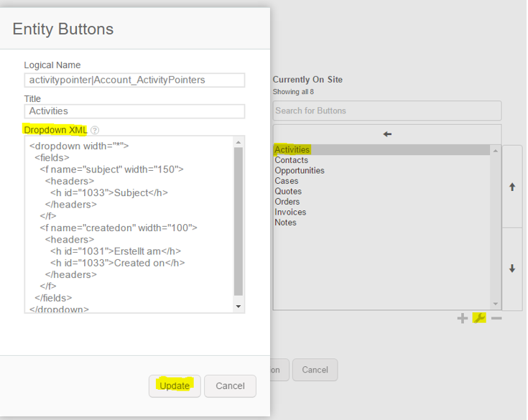The image size is (528, 420).
Task: Click the minus remove button icon
Action: (x=496, y=318)
